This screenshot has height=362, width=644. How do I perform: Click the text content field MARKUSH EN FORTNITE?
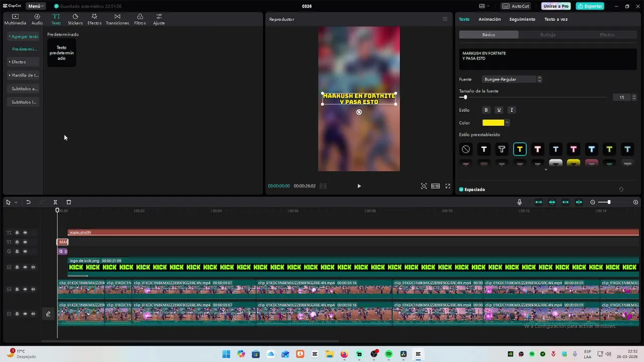(548, 59)
